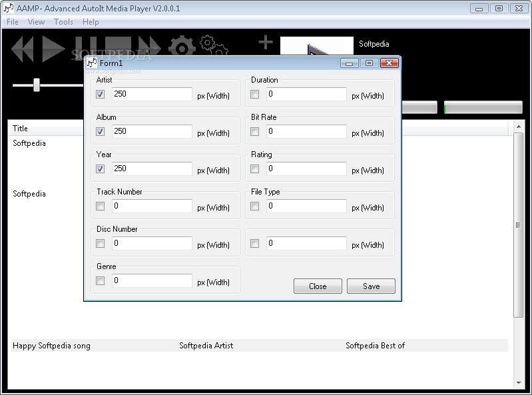Focus the unlabeled group width field
Viewport: 532px width, 395px height.
tap(306, 243)
